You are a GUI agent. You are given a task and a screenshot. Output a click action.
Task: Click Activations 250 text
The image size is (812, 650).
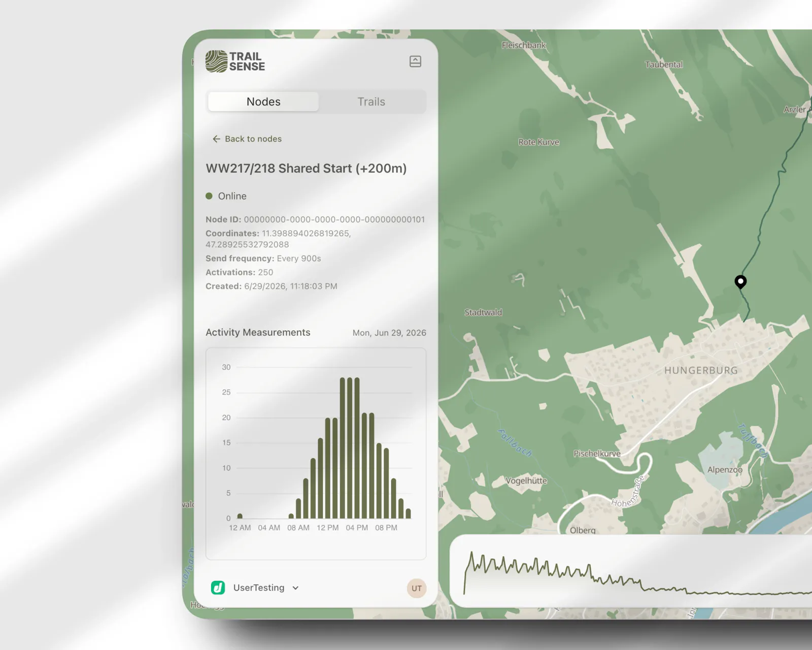239,272
